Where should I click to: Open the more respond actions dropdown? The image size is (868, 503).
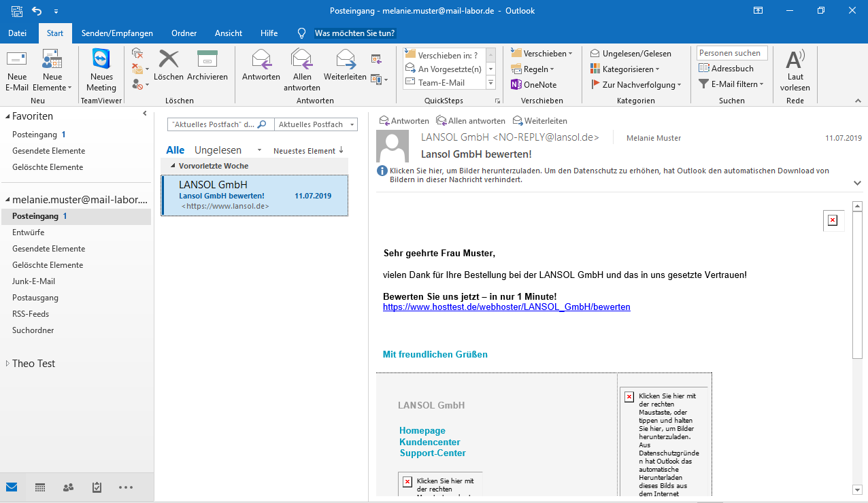coord(380,80)
